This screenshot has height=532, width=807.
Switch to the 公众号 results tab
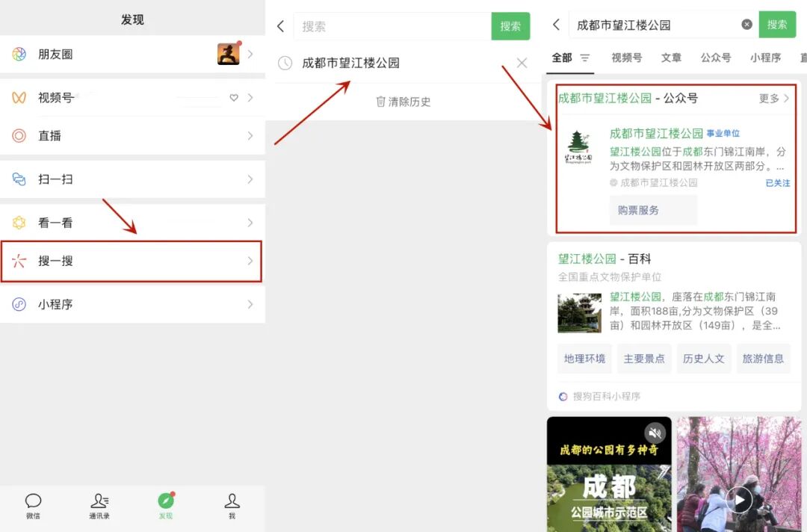pos(716,57)
